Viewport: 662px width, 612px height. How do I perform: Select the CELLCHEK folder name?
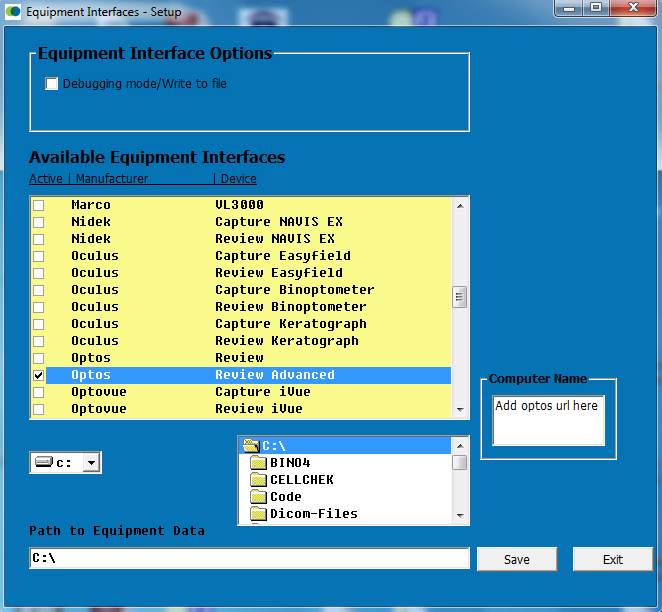(302, 480)
